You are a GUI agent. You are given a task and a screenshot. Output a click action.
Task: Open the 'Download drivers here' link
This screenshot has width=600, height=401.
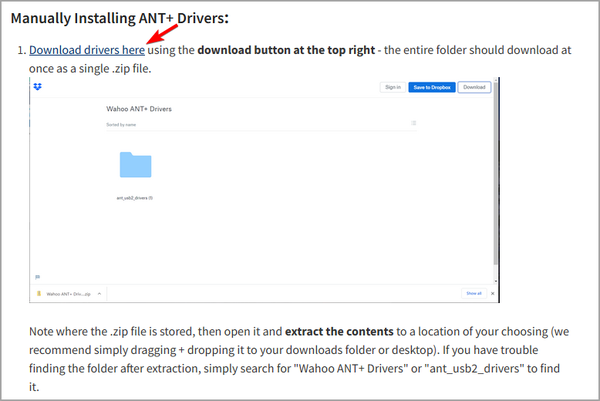click(87, 50)
